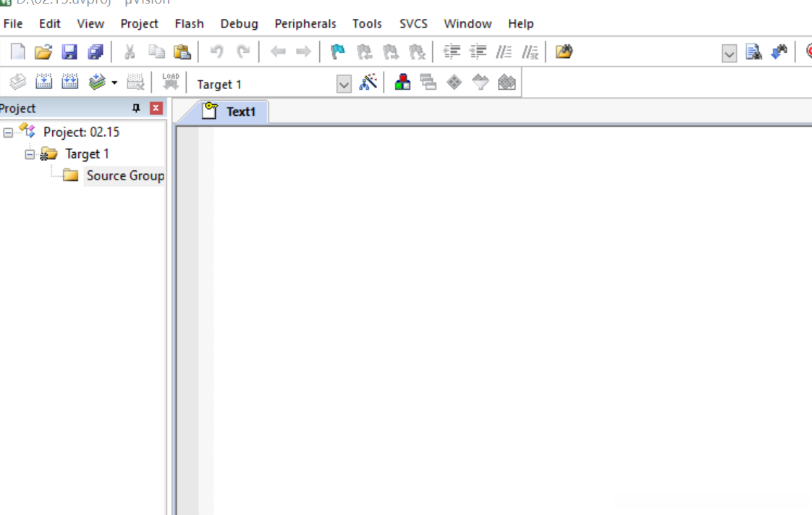This screenshot has width=812, height=515.
Task: Clear all bookmarks icon
Action: click(417, 52)
